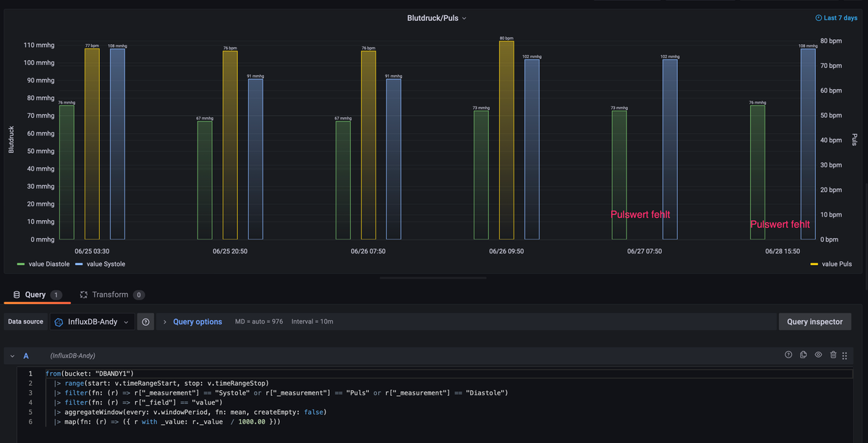Screen dimensions: 868x443
Task: Click code line 1 from(bucket: "DBANDY1")
Action: click(x=89, y=374)
